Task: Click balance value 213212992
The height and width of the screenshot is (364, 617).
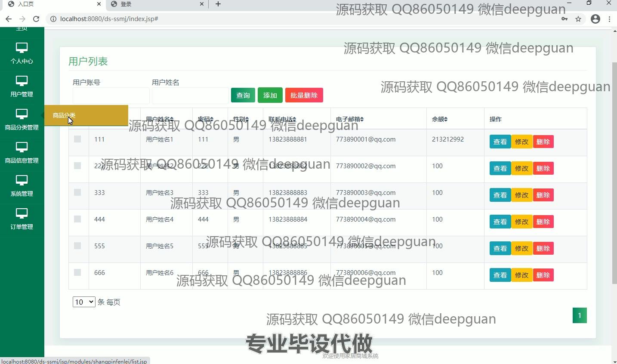Action: (448, 139)
